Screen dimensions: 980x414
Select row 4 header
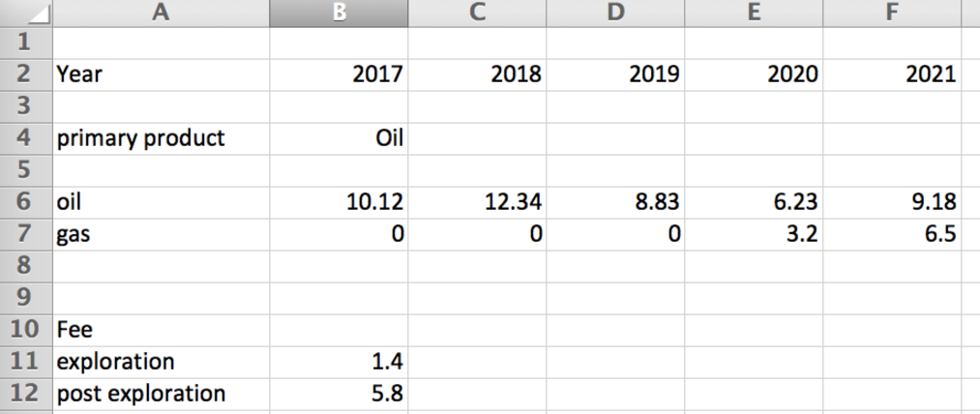pyautogui.click(x=26, y=139)
